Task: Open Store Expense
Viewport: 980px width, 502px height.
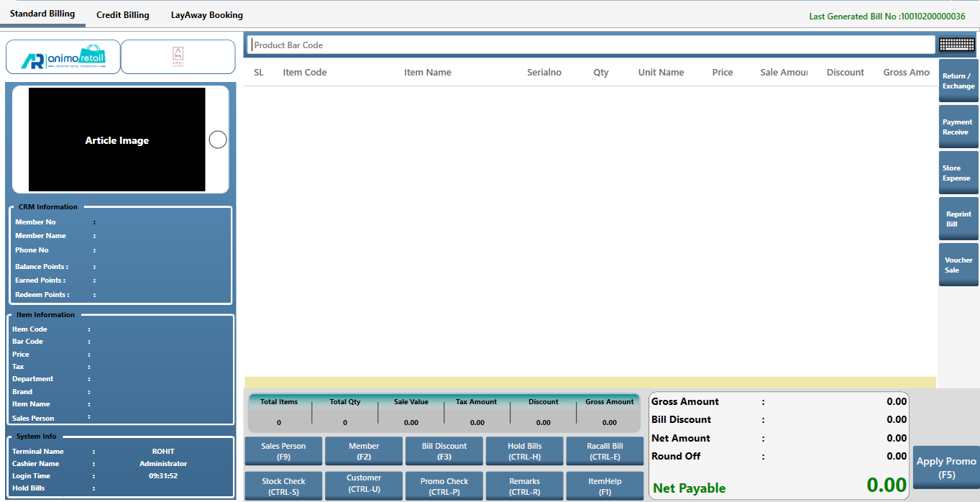Action: (958, 173)
